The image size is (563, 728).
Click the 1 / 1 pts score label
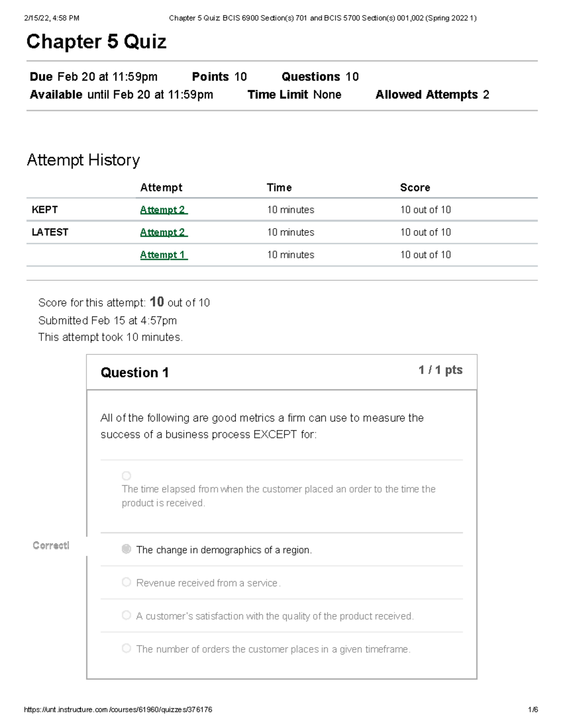tap(439, 370)
